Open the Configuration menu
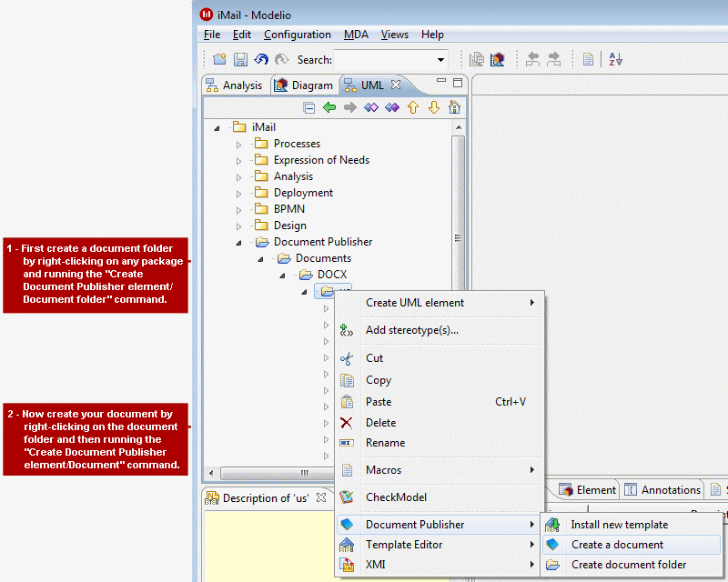 pyautogui.click(x=298, y=35)
